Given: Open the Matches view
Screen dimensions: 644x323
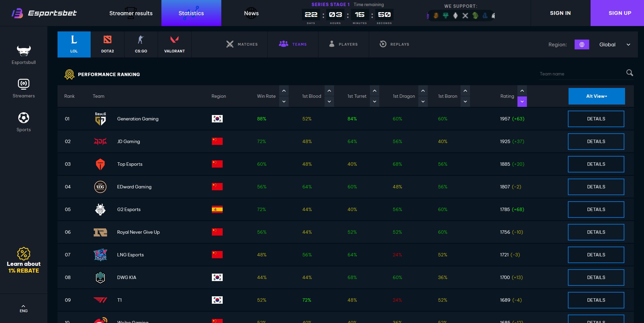Looking at the screenshot, I should click(242, 44).
